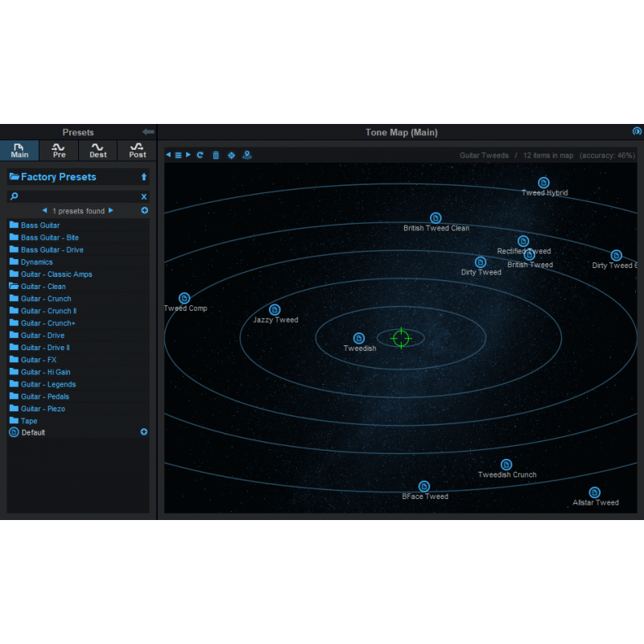644x644 pixels.
Task: Expand the Bass Guitar - Drive folder
Action: [52, 250]
